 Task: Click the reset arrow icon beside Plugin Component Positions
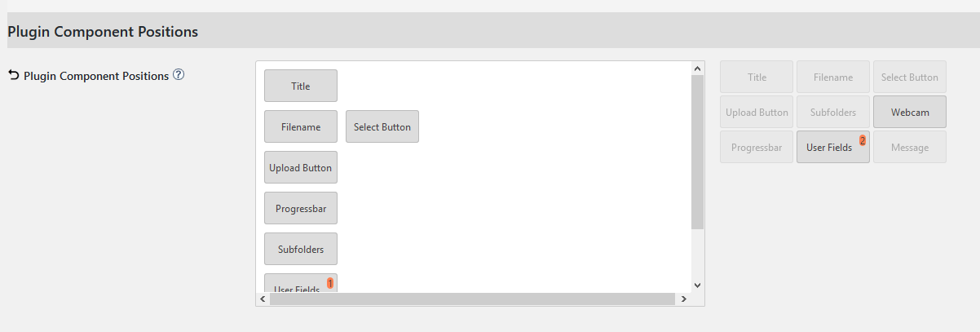tap(13, 75)
